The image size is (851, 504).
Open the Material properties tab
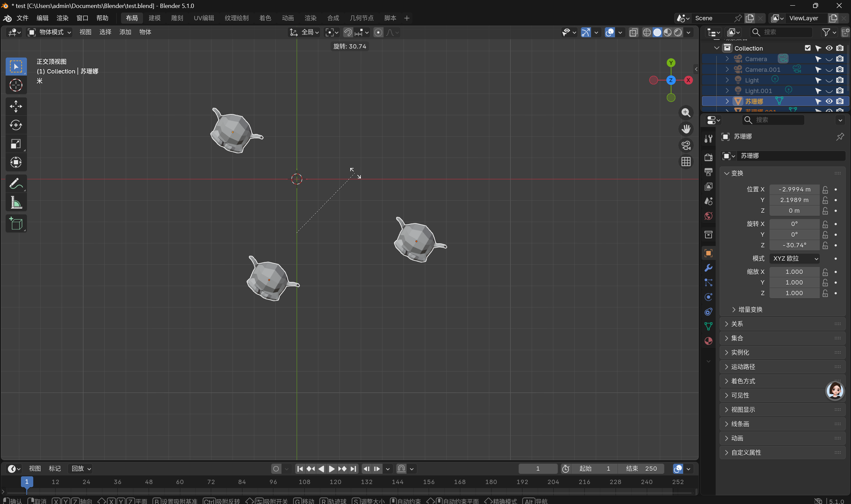(x=708, y=341)
